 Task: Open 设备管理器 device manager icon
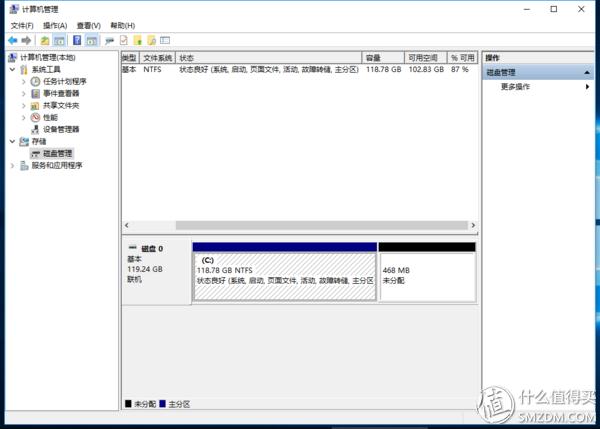[35, 129]
